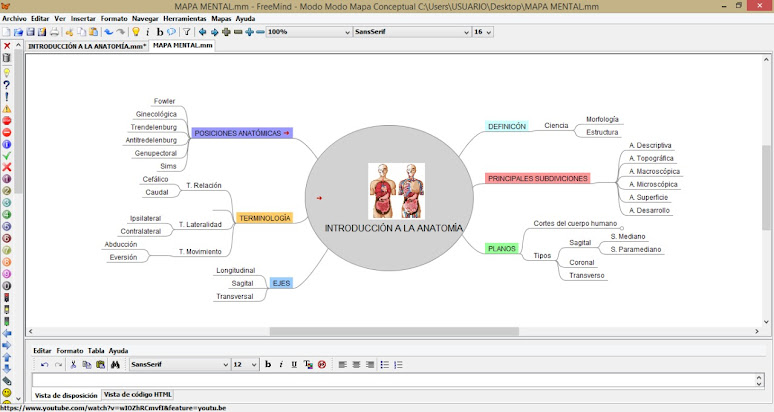
Task: Add green check mark icon to node
Action: coord(7,156)
